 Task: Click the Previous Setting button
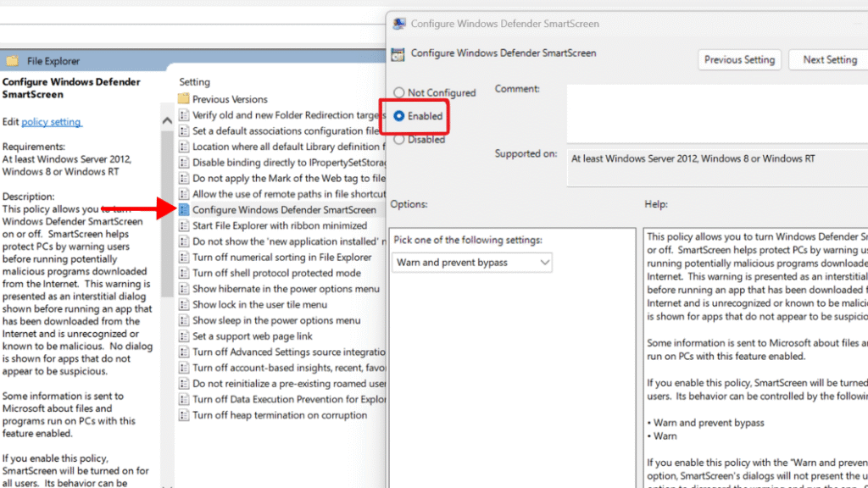tap(739, 60)
